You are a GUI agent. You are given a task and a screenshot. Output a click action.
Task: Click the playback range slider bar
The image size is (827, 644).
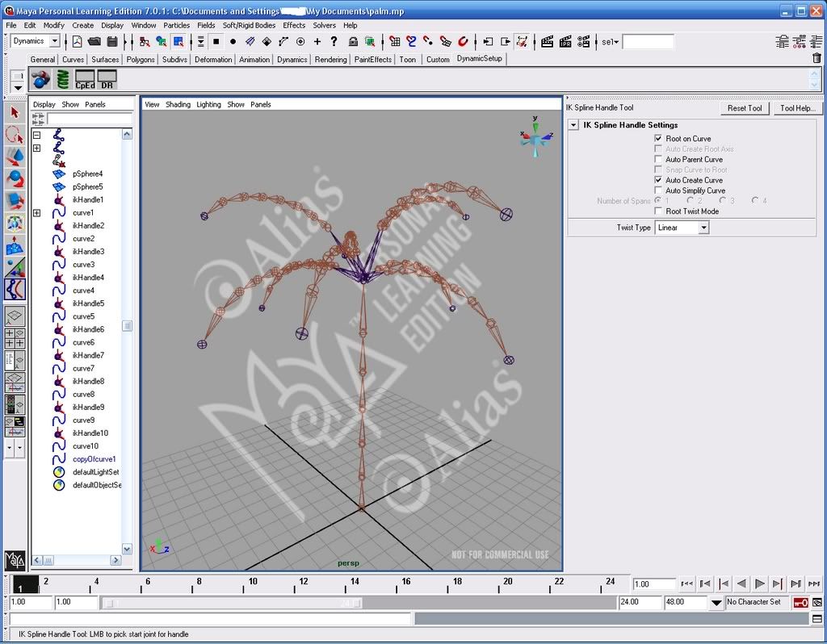231,603
